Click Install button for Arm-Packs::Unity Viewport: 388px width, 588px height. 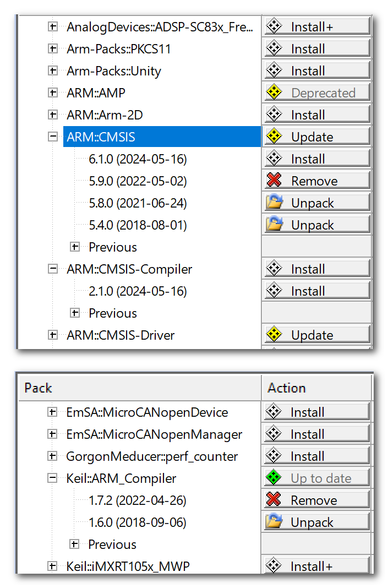coord(317,71)
